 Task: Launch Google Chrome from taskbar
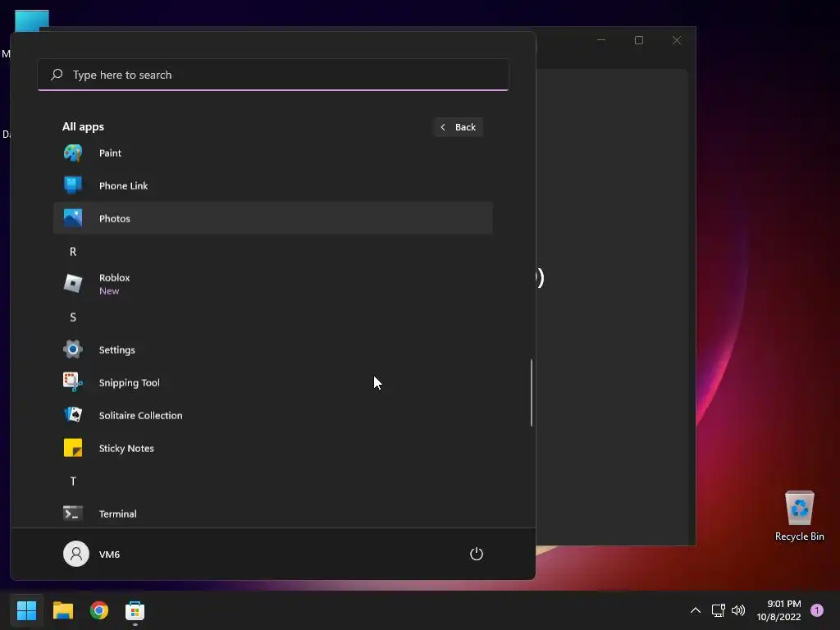click(x=99, y=610)
